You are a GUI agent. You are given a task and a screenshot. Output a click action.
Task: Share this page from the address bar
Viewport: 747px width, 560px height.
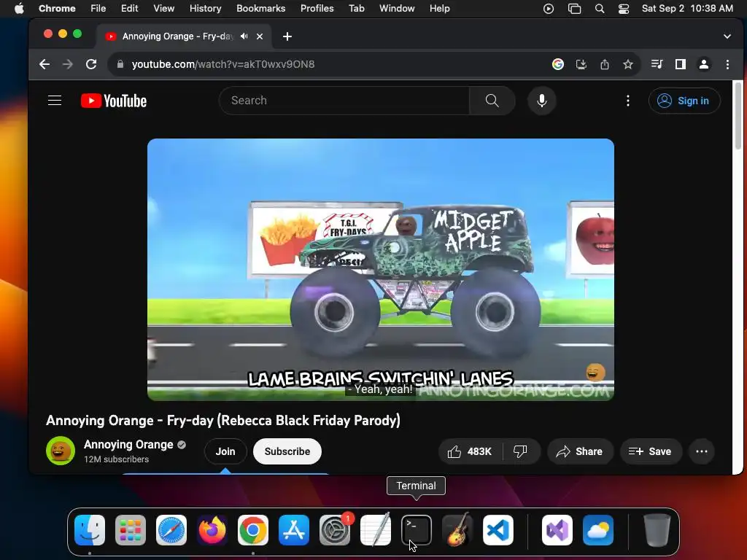click(x=605, y=64)
